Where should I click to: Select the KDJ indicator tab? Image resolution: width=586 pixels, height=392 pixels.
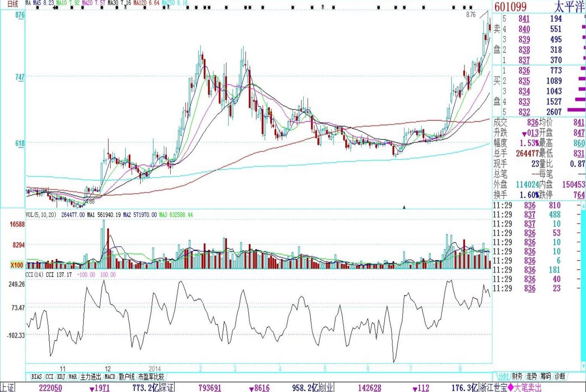[61, 377]
